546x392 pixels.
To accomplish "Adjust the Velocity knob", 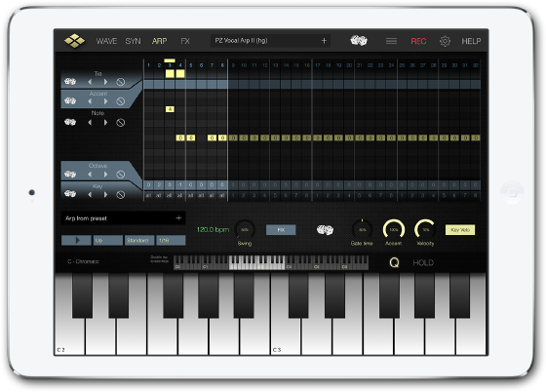I will tap(425, 230).
